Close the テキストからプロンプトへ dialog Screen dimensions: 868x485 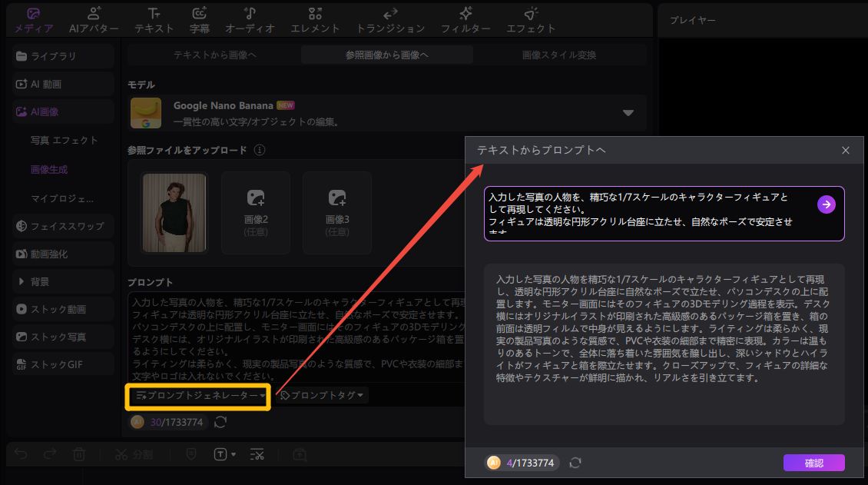click(846, 151)
